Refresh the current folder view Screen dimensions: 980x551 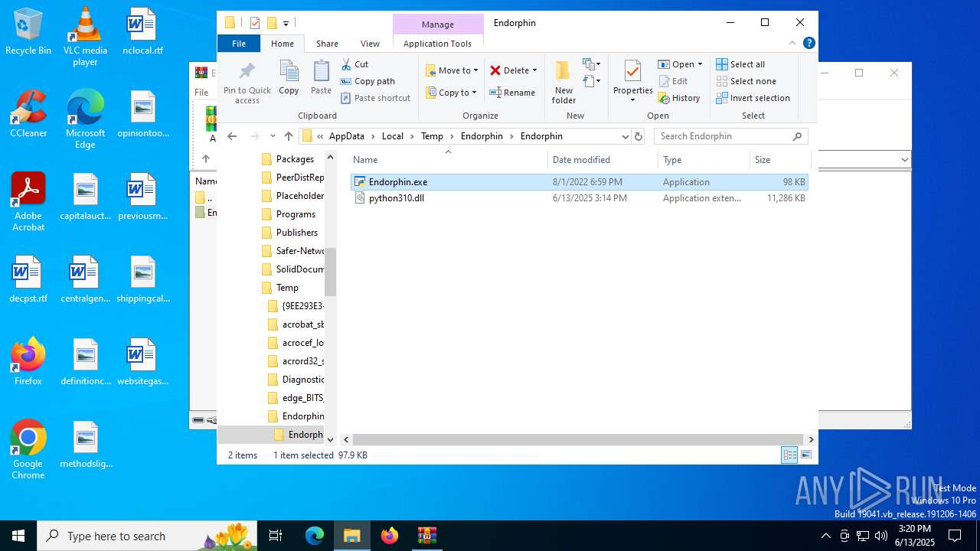tap(639, 136)
